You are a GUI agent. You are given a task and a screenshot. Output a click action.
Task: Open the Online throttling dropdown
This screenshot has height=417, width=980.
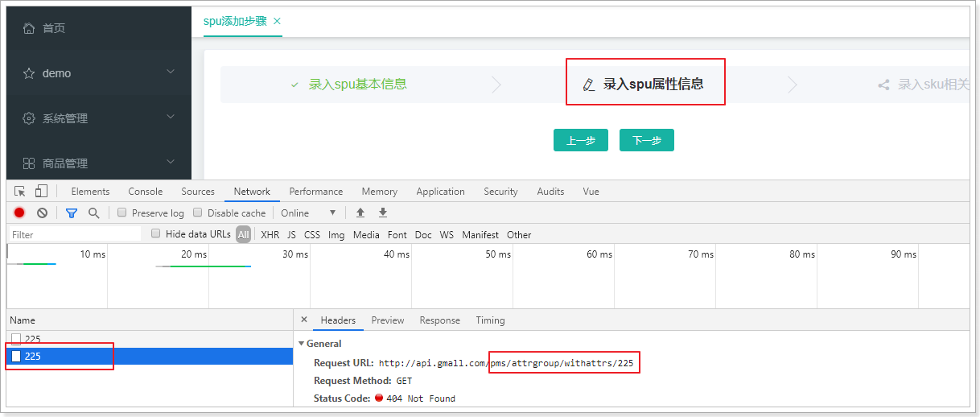[x=308, y=213]
